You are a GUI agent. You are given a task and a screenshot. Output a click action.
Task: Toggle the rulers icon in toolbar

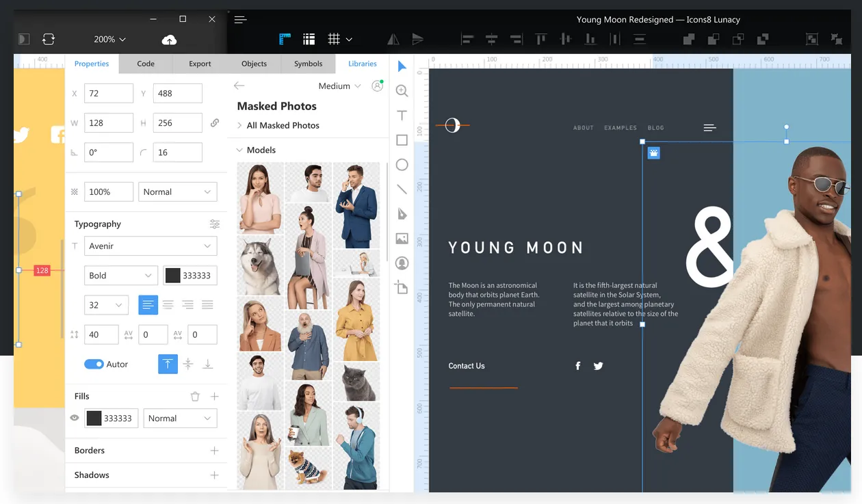285,39
